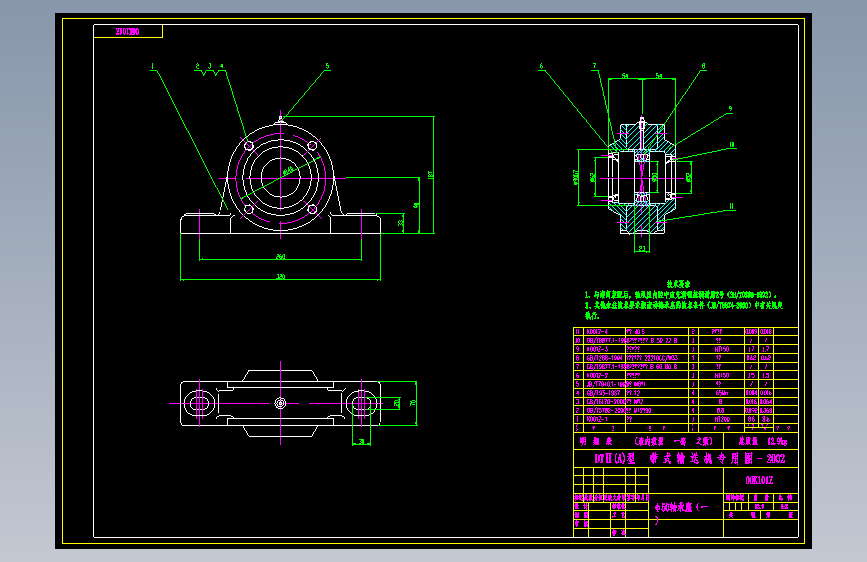Click drawing number 00K101Z in the title block

pos(759,480)
